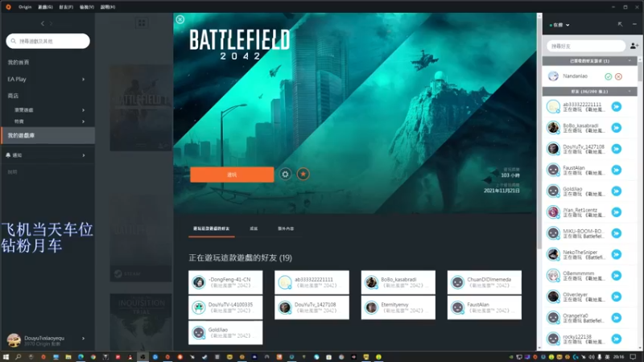Open the 檢視(V) menu

[87, 7]
